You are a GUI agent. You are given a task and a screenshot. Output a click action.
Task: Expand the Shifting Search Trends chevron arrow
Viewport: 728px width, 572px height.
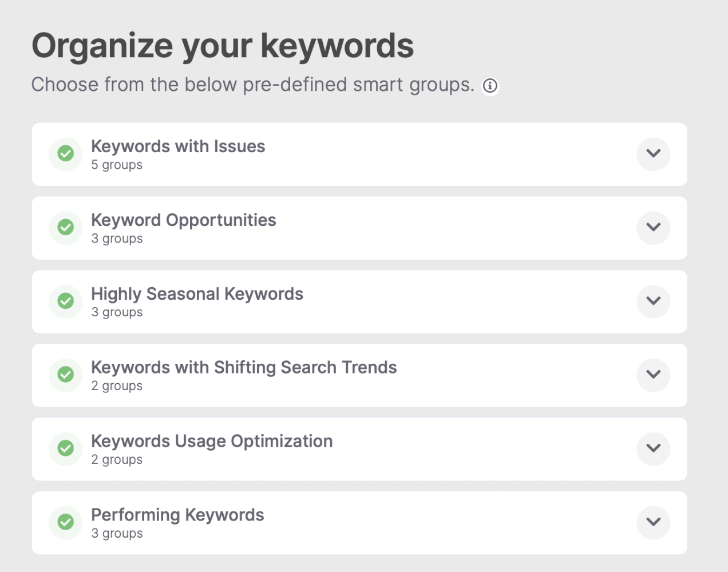(x=653, y=375)
